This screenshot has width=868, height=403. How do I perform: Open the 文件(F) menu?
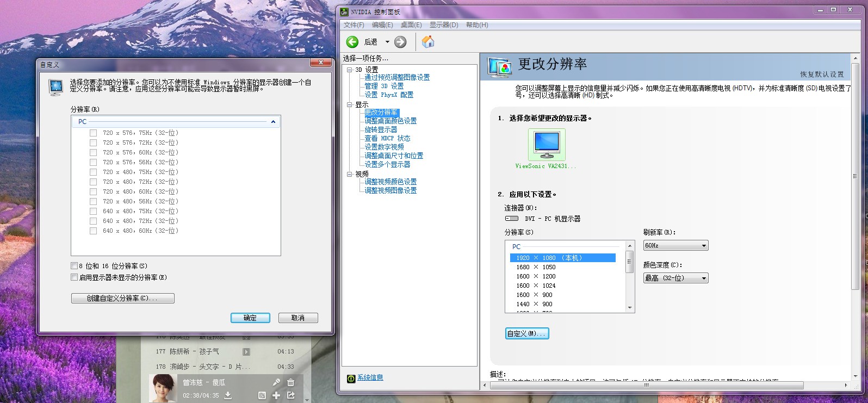point(354,25)
